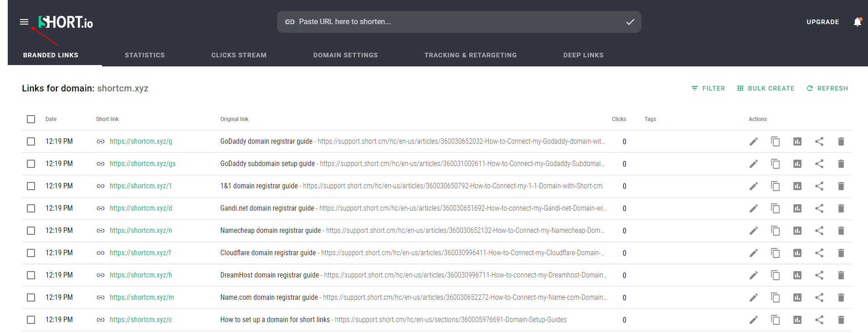The image size is (868, 333).
Task: Open Tracking & Retargeting tab
Action: [x=471, y=55]
